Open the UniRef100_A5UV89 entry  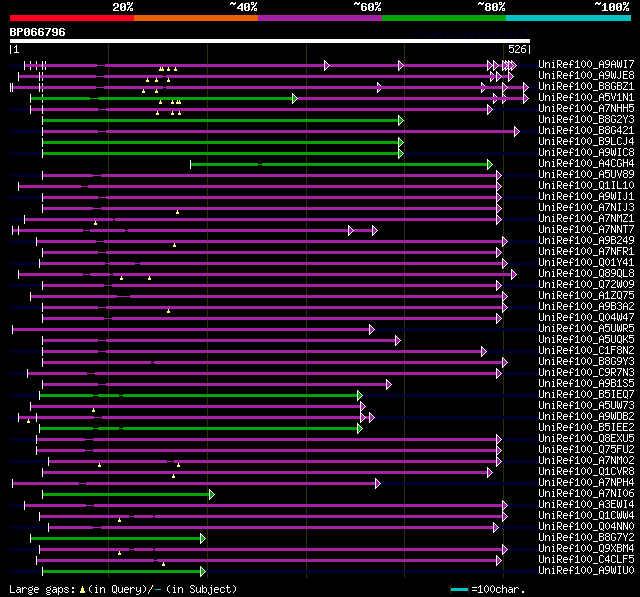point(586,174)
